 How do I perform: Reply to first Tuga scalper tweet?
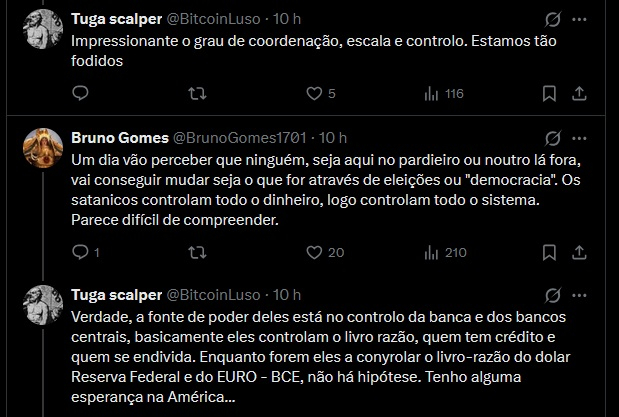81,94
